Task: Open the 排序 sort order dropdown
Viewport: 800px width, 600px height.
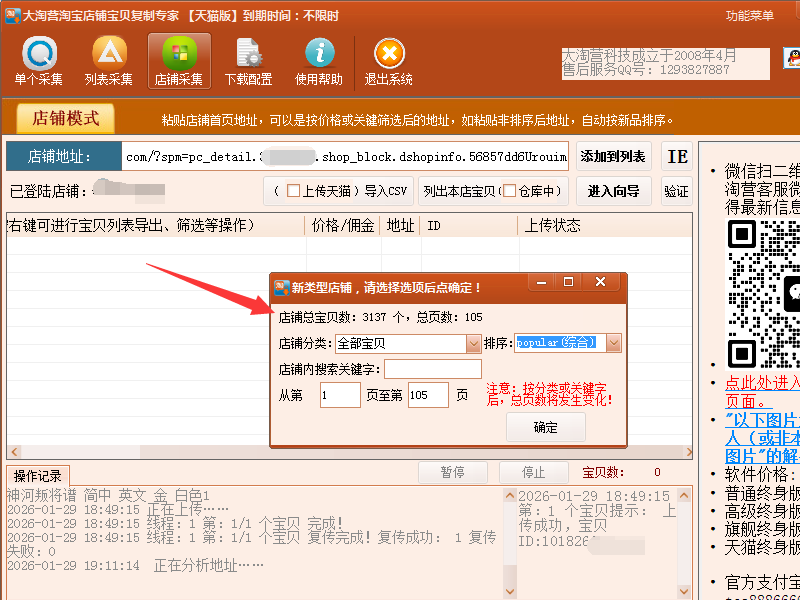Action: (x=613, y=343)
